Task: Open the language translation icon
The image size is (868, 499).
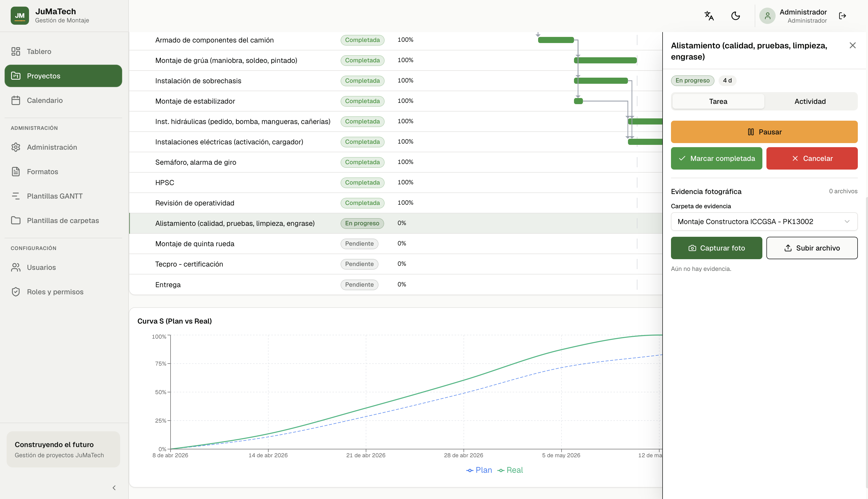Action: point(709,16)
